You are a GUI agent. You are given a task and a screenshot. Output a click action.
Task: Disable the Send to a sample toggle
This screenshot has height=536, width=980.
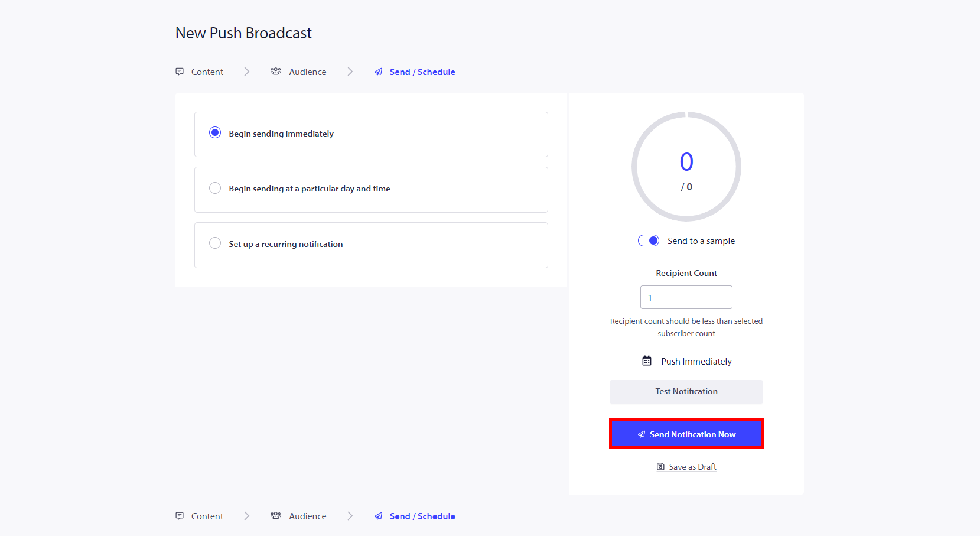[x=649, y=241]
